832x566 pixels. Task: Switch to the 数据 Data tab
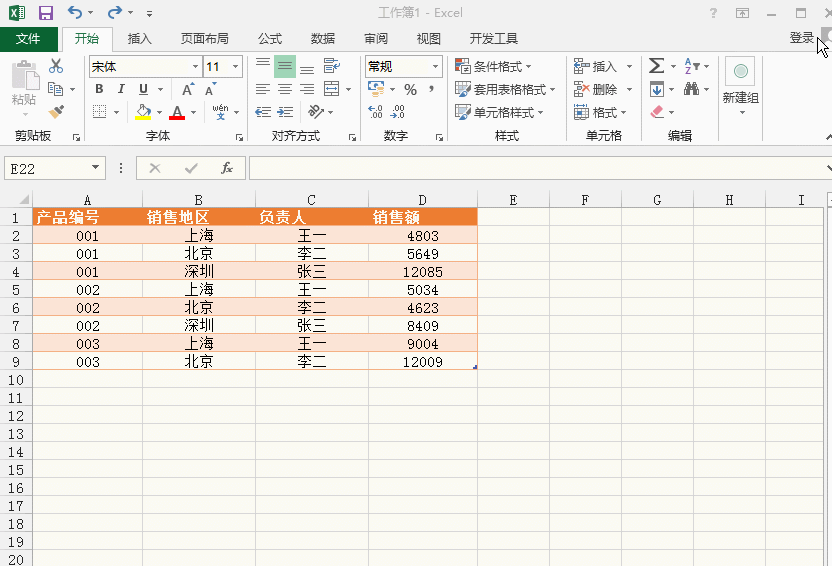coord(323,38)
